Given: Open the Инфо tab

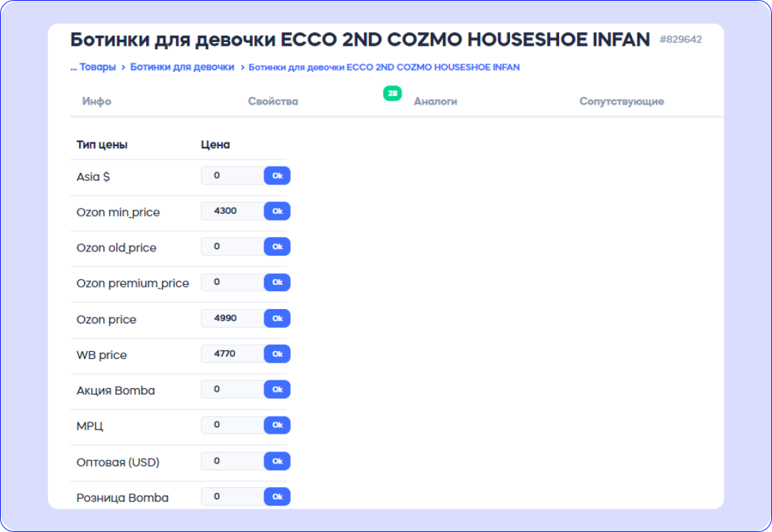Looking at the screenshot, I should point(97,101).
